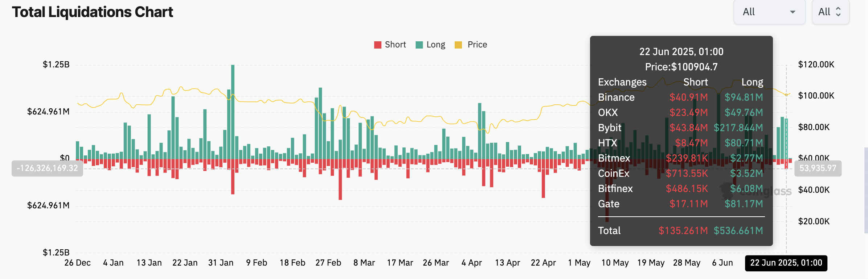Open the narrow All selector at far right
This screenshot has width=868, height=279.
[x=830, y=12]
